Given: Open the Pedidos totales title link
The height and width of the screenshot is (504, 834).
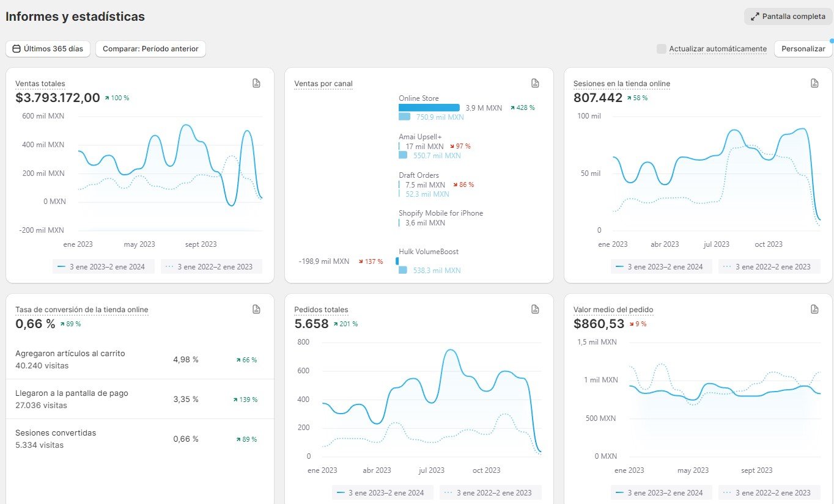Looking at the screenshot, I should tap(321, 310).
